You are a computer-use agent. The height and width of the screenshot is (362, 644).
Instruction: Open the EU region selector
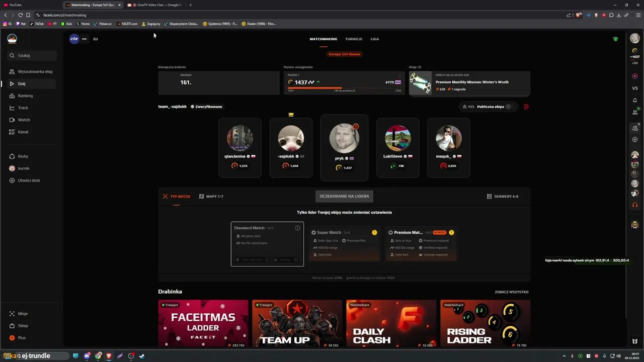tap(96, 39)
